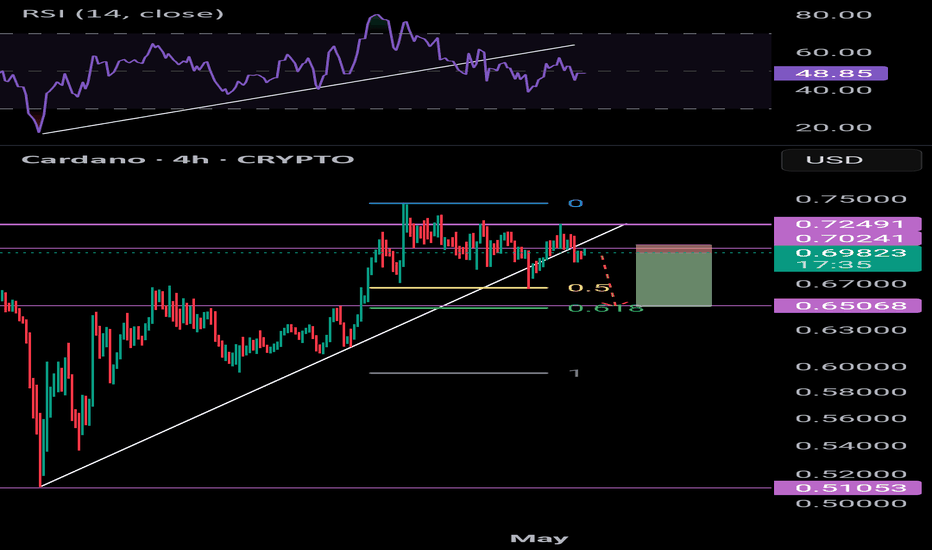
Task: Click the 0.60000 price axis tick
Action: [851, 367]
